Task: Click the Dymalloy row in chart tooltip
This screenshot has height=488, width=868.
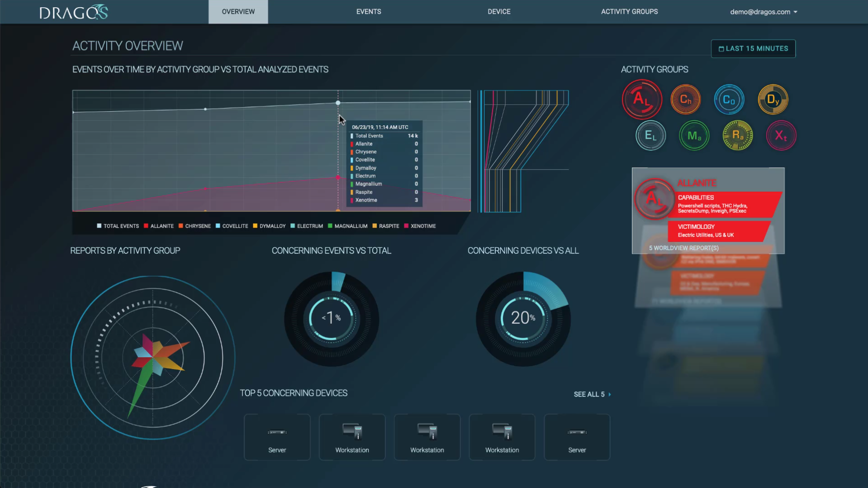Action: (384, 168)
